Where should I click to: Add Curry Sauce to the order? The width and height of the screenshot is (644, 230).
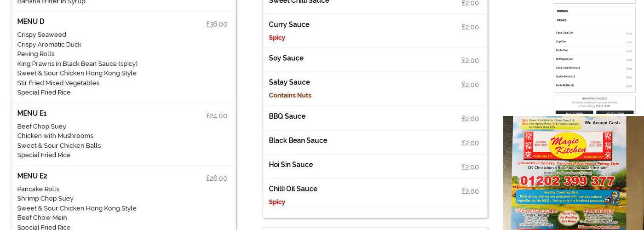coord(289,24)
